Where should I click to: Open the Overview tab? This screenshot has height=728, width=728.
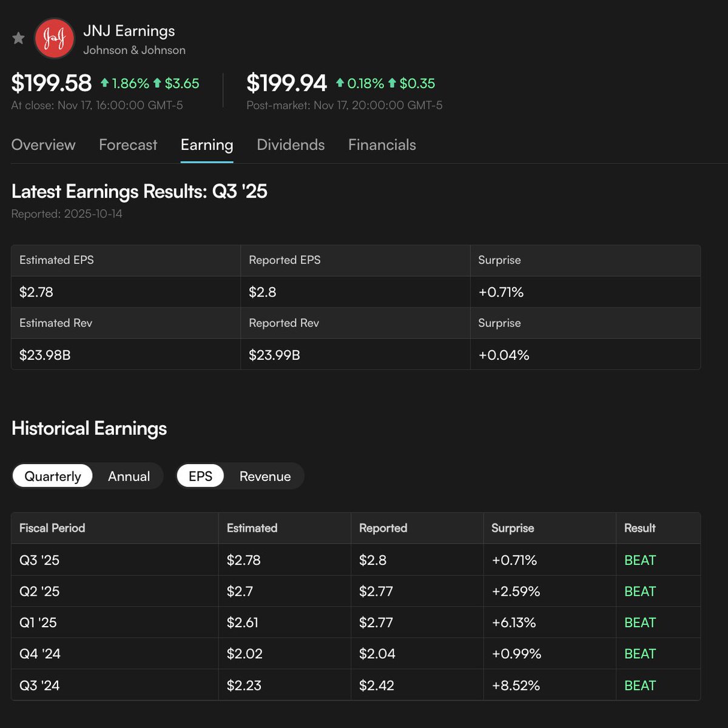tap(44, 145)
